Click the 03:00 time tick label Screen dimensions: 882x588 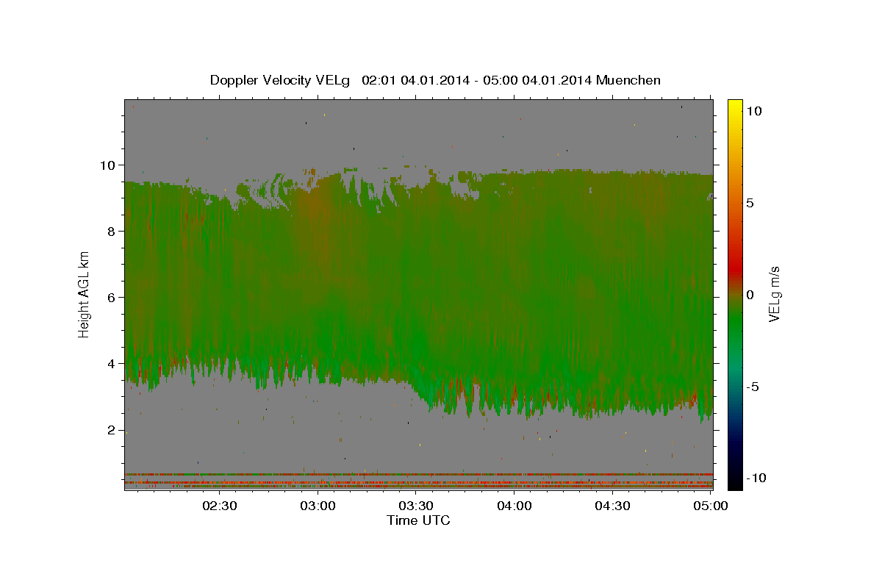[x=318, y=506]
